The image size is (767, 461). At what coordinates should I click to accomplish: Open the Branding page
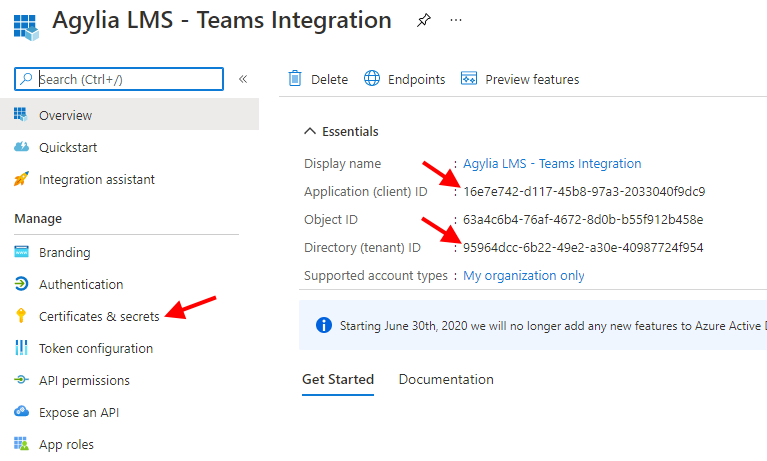coord(65,253)
